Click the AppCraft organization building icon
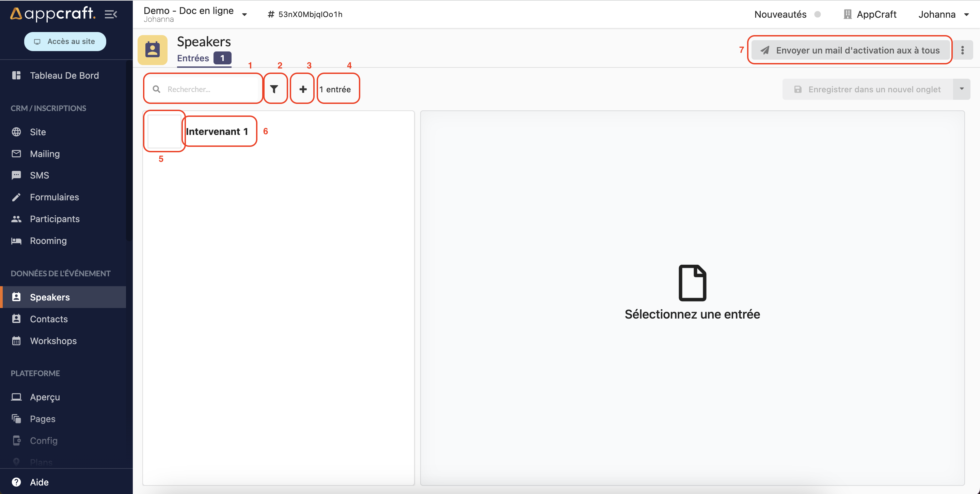The image size is (980, 494). 847,14
